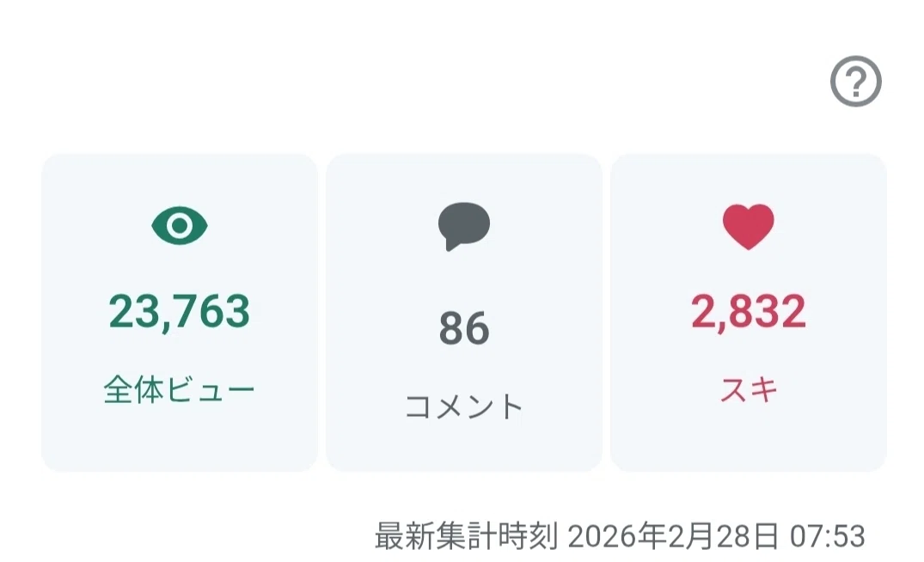Click the 全体ビュー label
Image resolution: width=924 pixels, height=562 pixels.
179,389
